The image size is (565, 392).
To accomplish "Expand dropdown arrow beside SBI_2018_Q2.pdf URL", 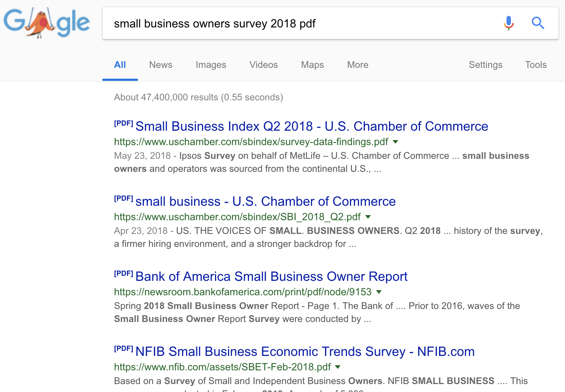I will click(x=368, y=217).
